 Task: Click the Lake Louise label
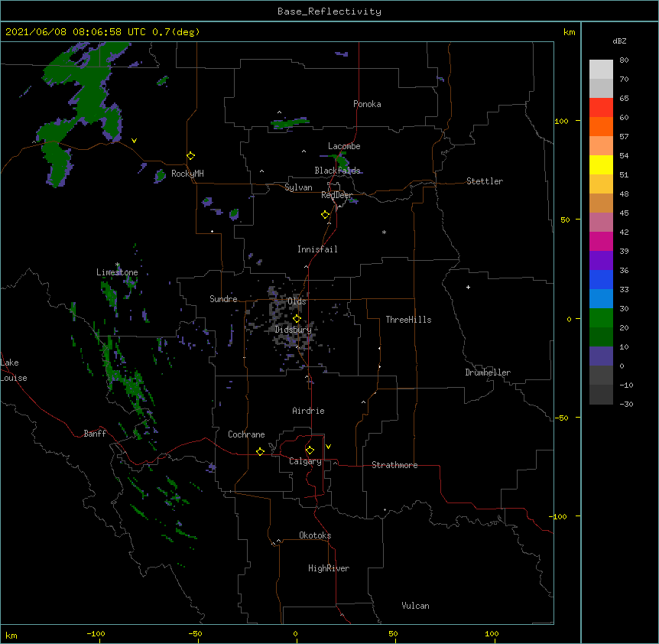point(13,370)
